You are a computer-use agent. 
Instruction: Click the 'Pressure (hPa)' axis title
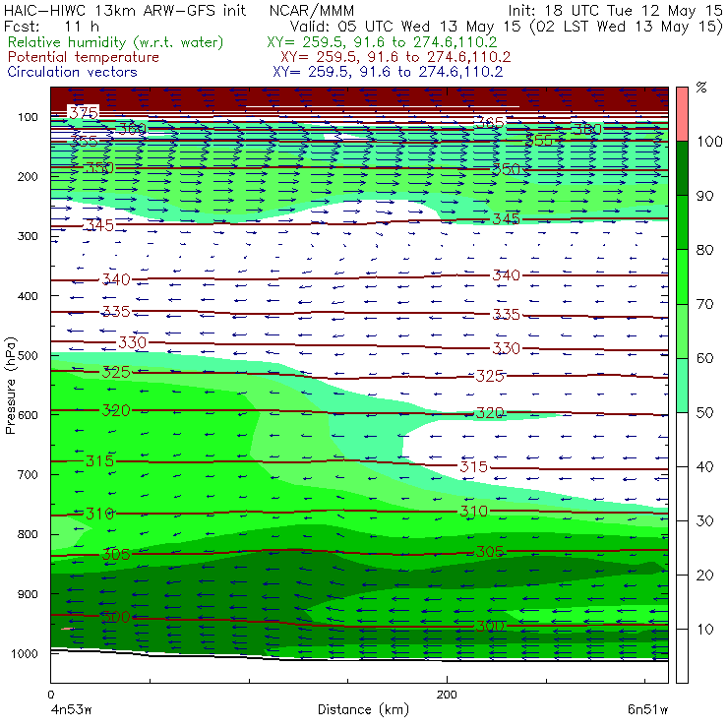(11, 386)
